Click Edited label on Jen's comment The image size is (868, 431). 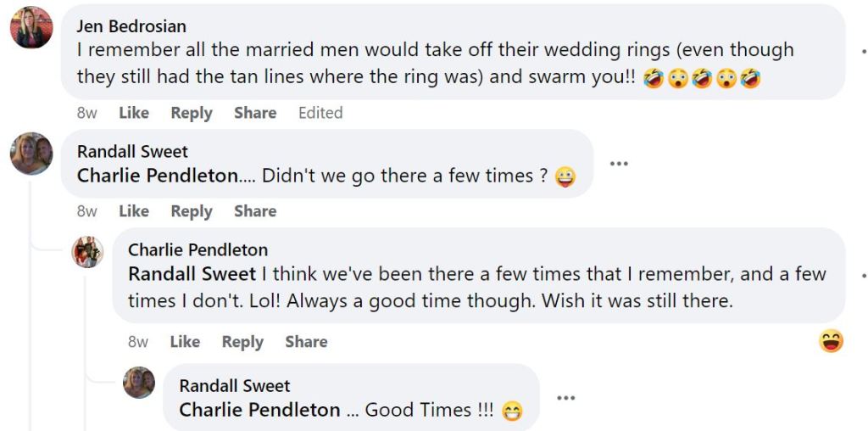[x=320, y=113]
